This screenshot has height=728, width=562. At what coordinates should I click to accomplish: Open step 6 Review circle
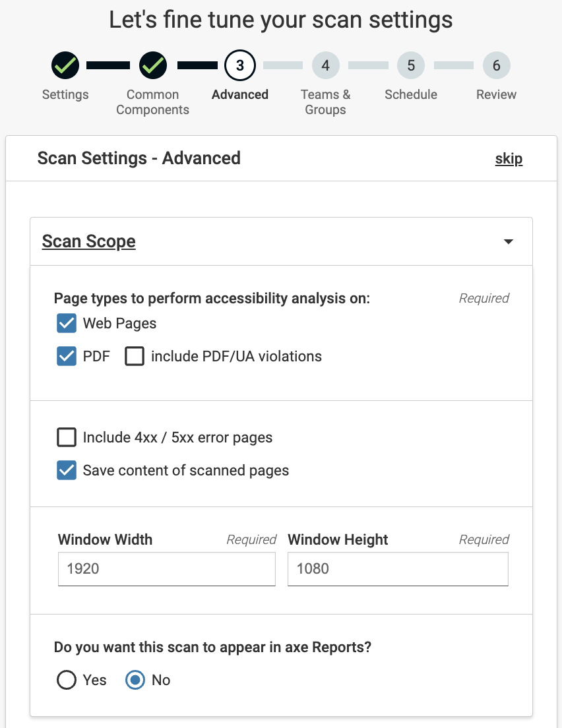[x=496, y=65]
